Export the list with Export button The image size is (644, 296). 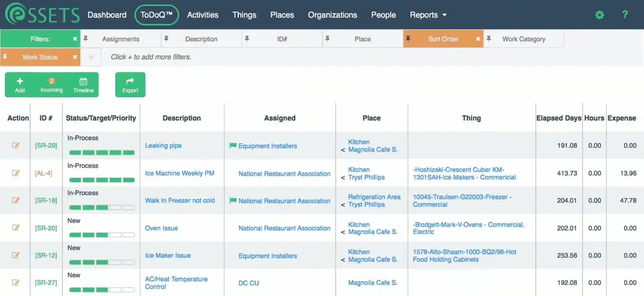tap(130, 85)
